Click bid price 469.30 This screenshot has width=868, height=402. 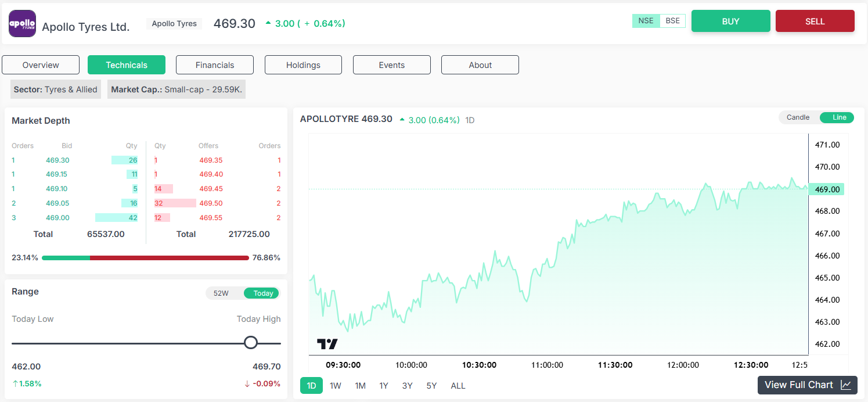coord(57,160)
